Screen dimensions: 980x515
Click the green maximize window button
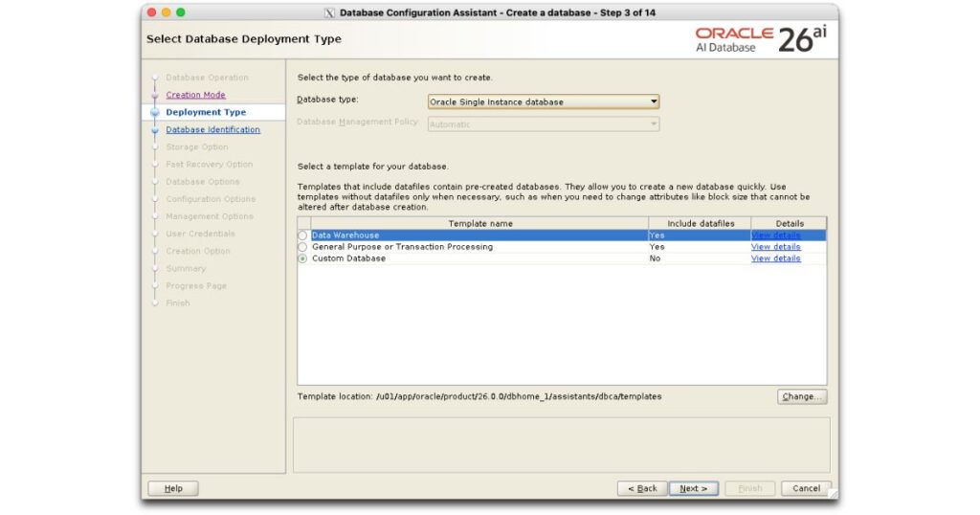click(x=181, y=12)
